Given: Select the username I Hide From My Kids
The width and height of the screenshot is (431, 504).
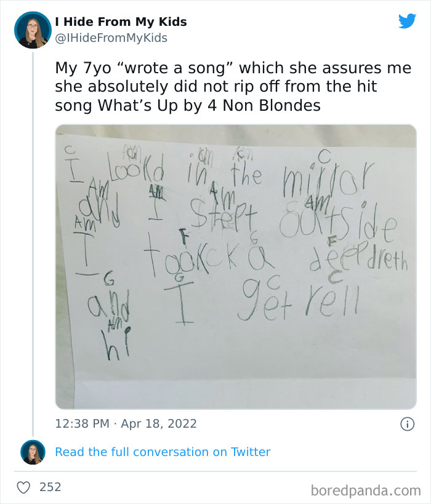Looking at the screenshot, I should 121,22.
